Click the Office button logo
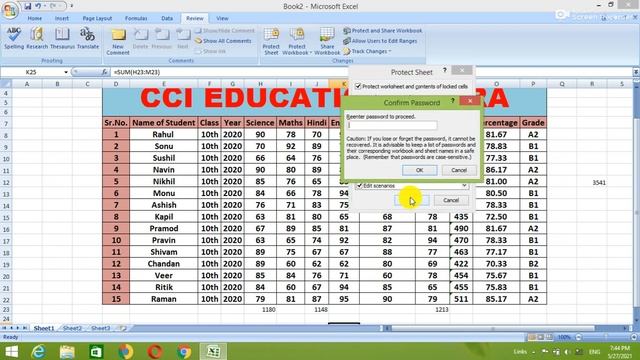 (x=10, y=10)
